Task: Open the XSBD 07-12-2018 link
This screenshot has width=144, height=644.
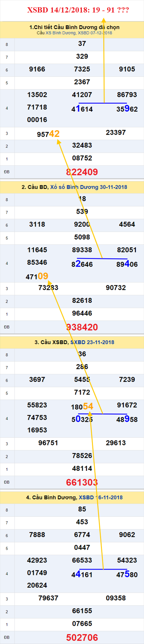Action: 95,33
